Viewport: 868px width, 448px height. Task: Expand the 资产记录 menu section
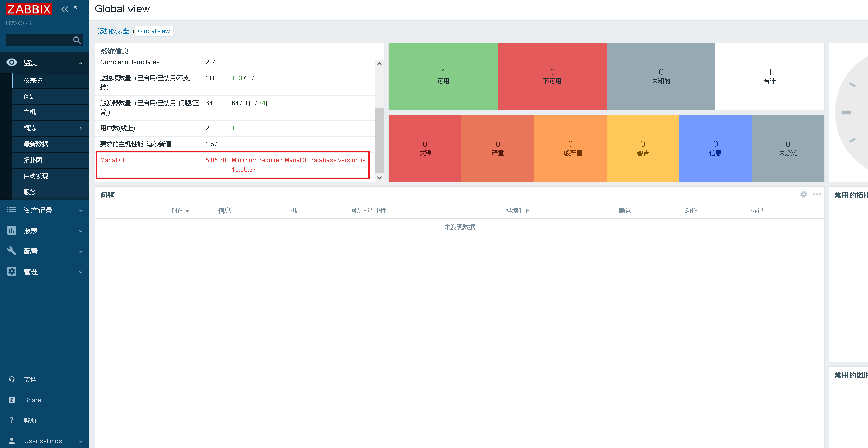pos(45,210)
